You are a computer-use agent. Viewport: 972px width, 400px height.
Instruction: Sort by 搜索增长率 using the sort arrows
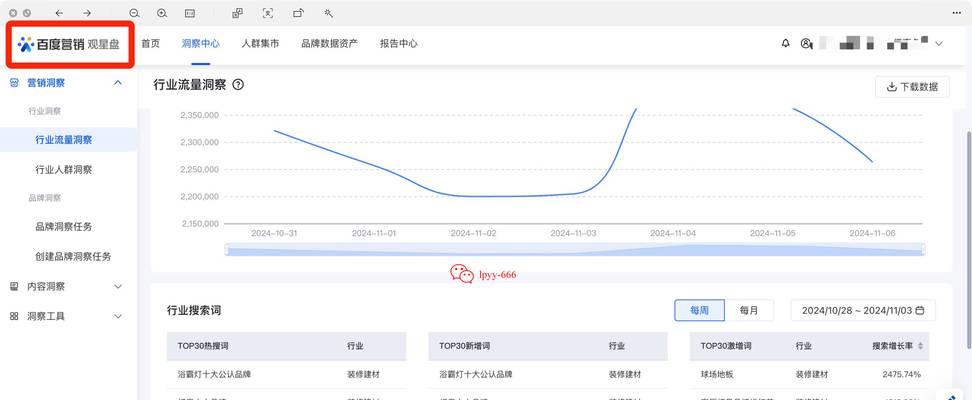coord(920,346)
